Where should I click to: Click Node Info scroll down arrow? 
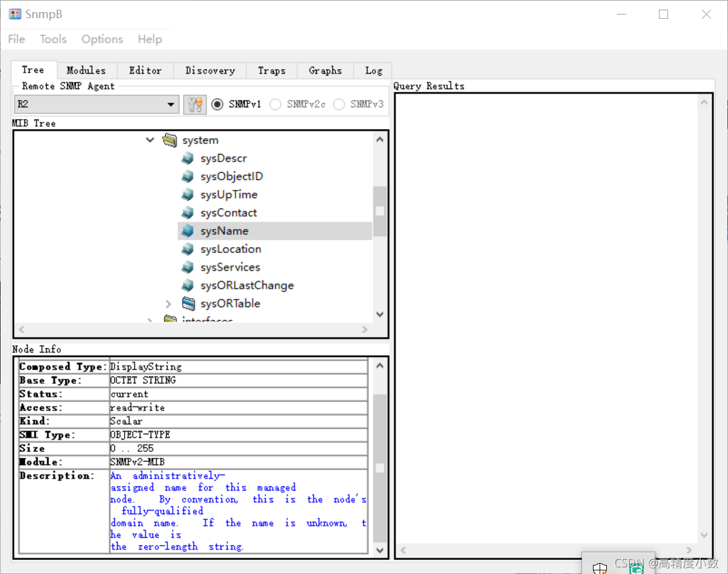[x=380, y=550]
